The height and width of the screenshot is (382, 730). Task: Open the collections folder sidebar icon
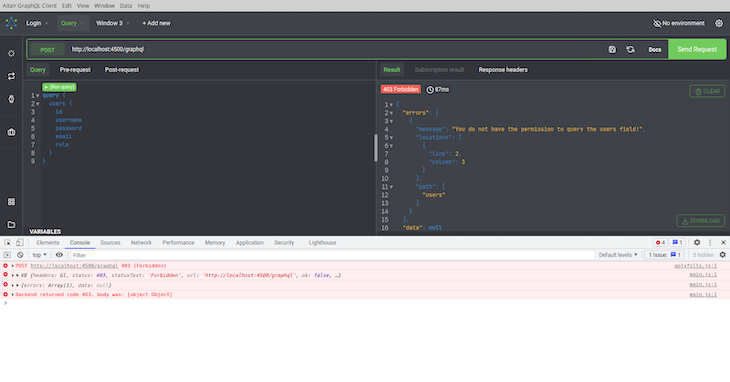point(11,224)
